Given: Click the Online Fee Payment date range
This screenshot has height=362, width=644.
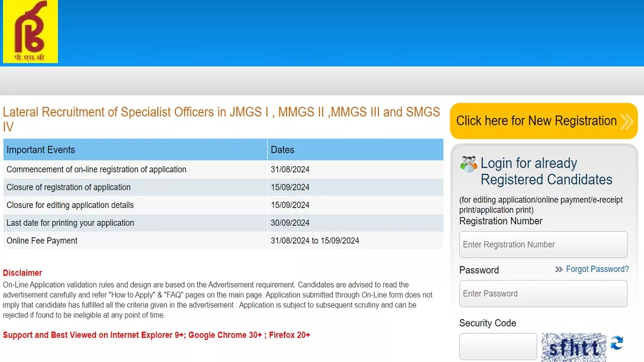Looking at the screenshot, I should pos(315,241).
